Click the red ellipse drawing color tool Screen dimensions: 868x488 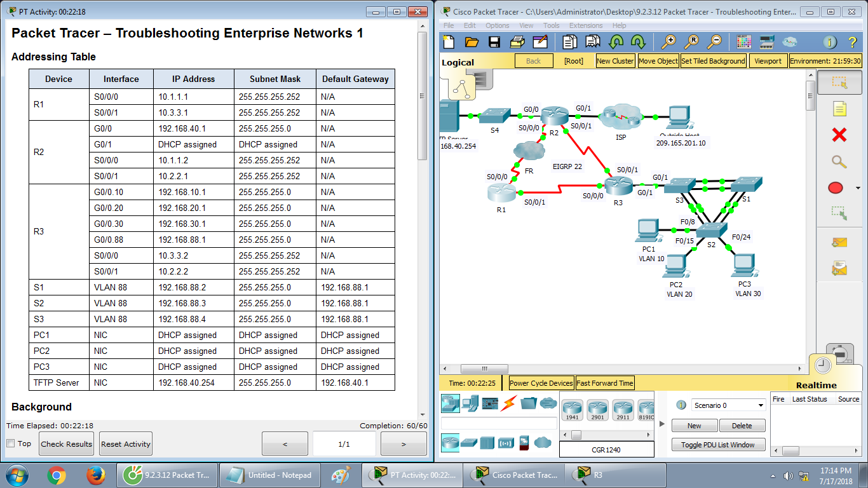click(836, 187)
